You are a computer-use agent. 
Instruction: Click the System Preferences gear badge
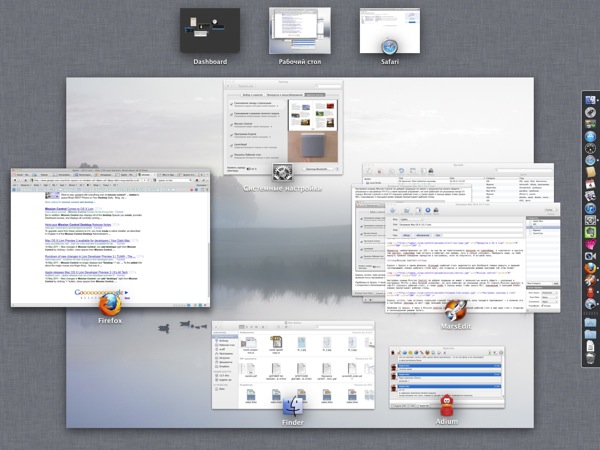[282, 173]
